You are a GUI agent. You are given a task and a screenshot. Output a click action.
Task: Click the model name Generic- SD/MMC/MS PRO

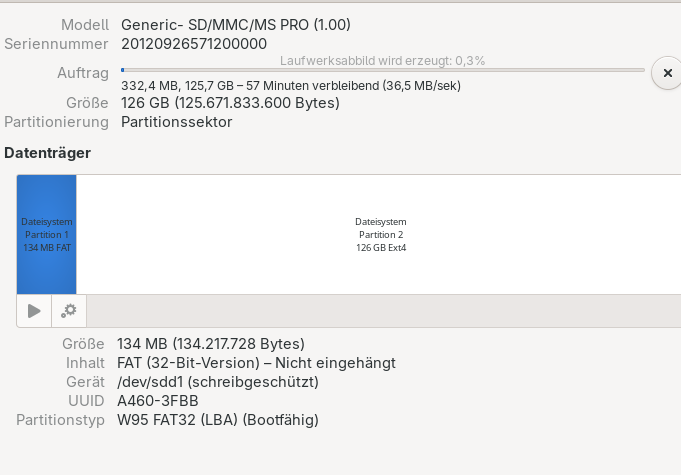coord(236,24)
